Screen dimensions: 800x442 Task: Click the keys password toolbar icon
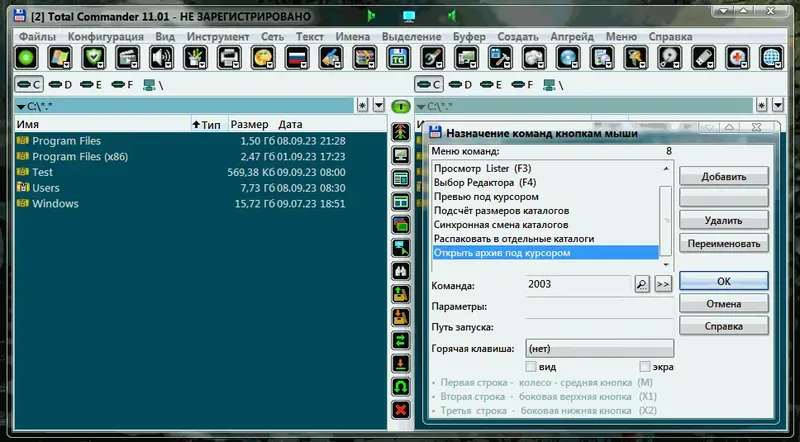[x=636, y=58]
